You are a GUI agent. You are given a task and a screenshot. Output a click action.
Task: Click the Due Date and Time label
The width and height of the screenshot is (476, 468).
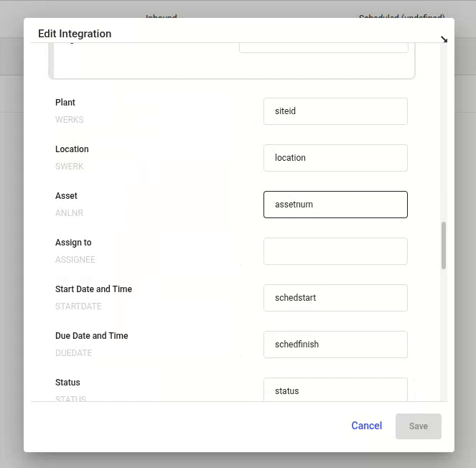coord(92,336)
